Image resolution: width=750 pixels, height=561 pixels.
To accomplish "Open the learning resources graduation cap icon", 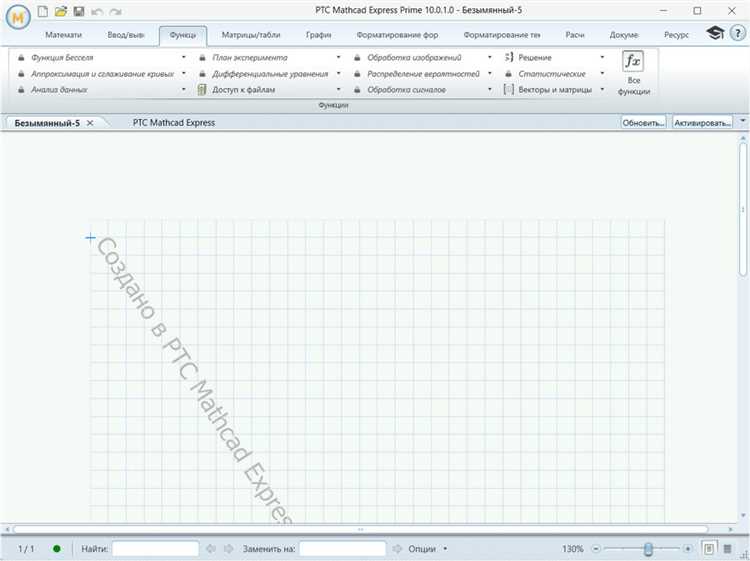I will [x=716, y=33].
